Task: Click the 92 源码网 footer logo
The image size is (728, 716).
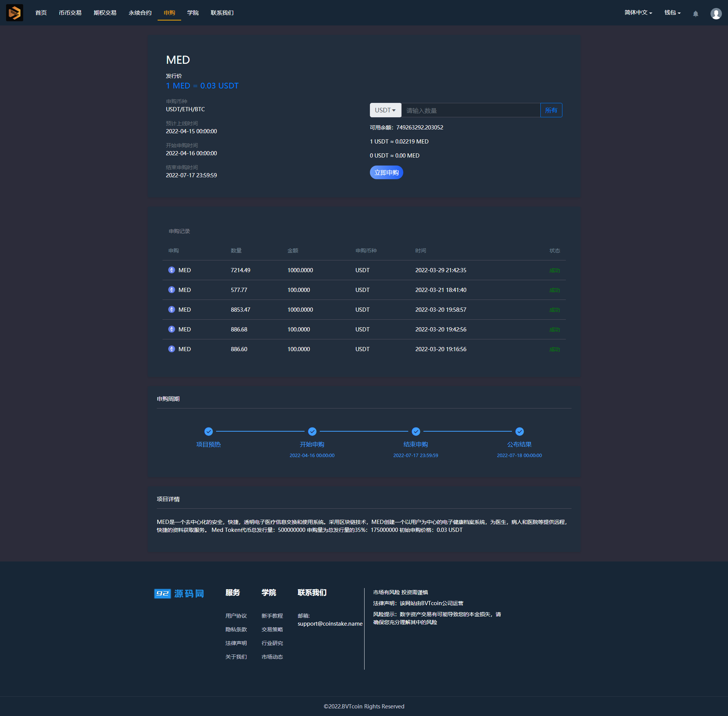Action: click(179, 593)
